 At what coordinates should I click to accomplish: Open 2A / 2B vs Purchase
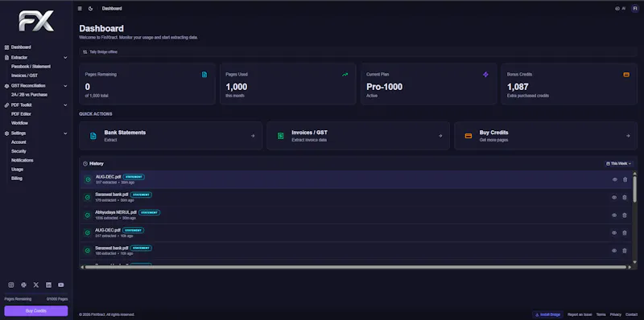(x=29, y=95)
